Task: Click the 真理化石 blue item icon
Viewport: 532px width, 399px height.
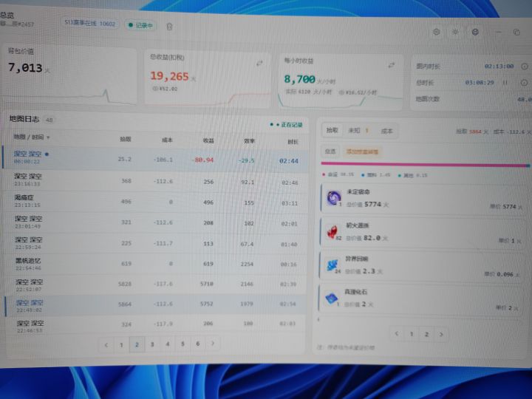Action: pos(331,298)
